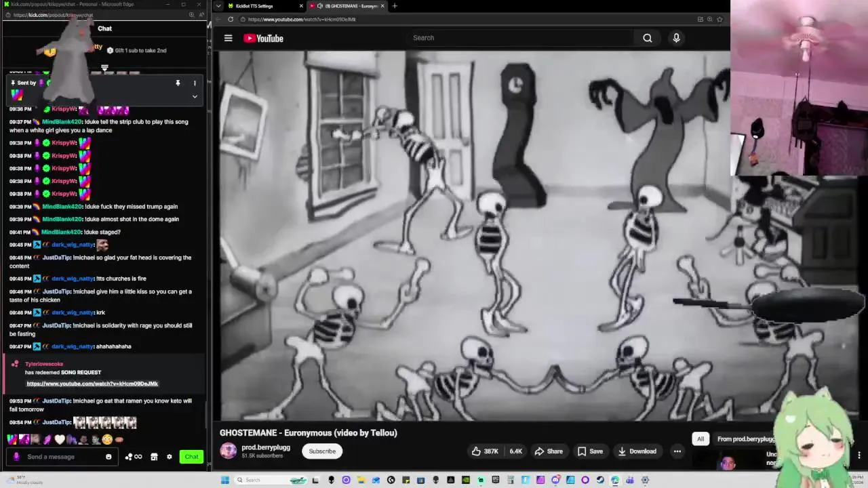868x488 pixels.
Task: Open the Settings gear on taskbar
Action: [645, 480]
